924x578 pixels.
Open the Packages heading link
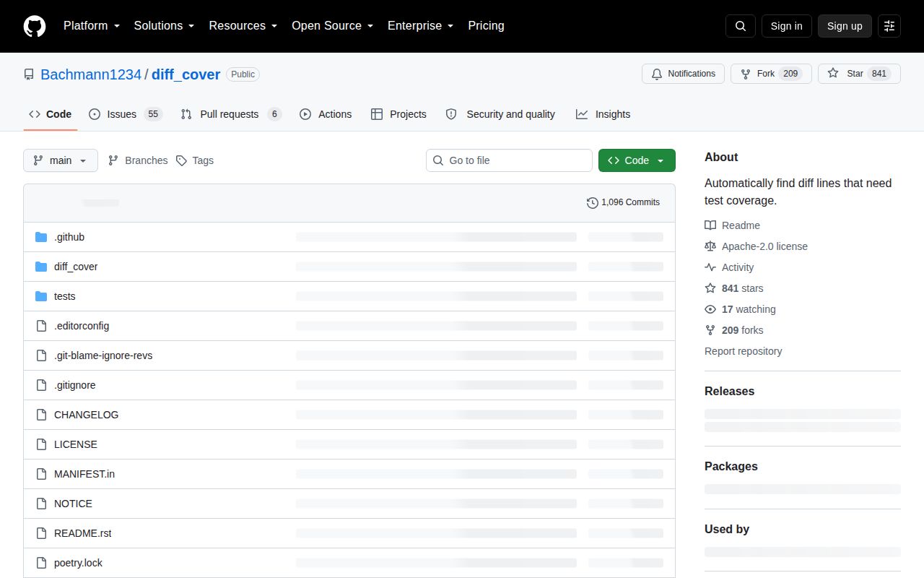pyautogui.click(x=731, y=466)
